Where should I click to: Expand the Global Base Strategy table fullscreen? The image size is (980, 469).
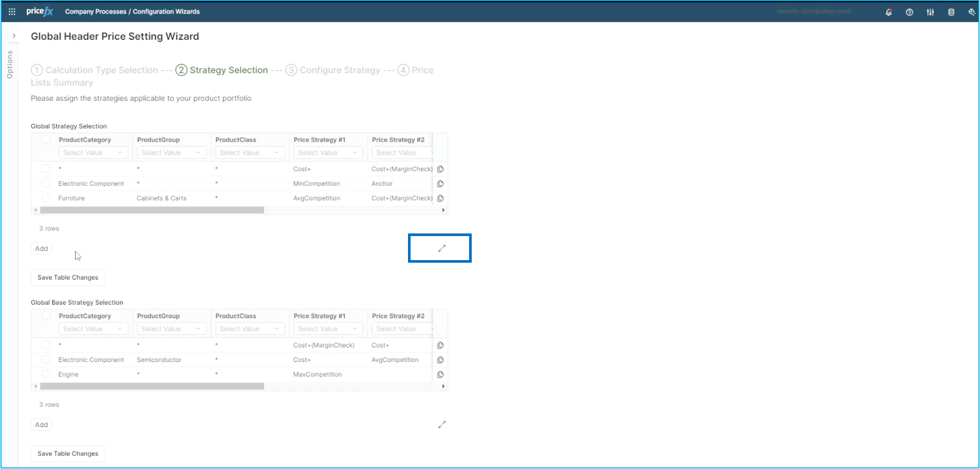442,425
